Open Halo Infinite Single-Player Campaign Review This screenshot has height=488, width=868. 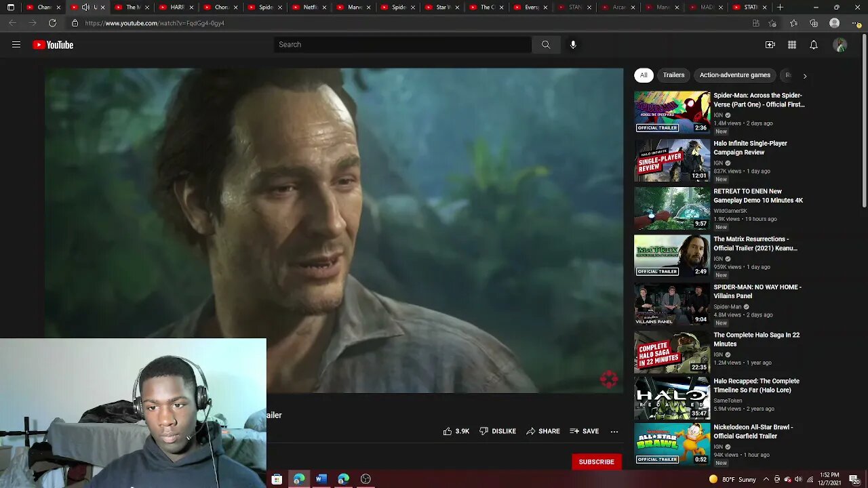click(750, 148)
